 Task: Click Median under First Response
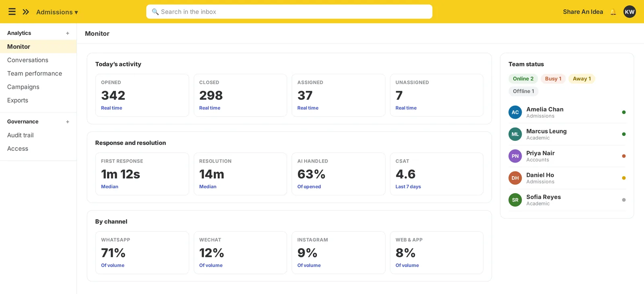click(x=109, y=187)
